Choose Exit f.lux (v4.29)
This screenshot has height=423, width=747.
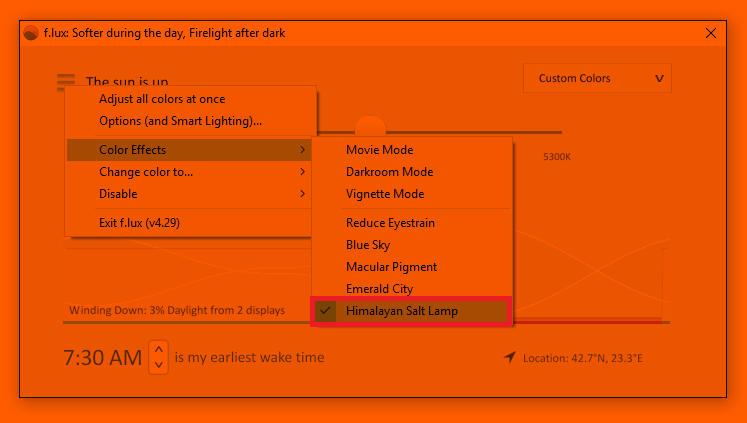point(190,222)
